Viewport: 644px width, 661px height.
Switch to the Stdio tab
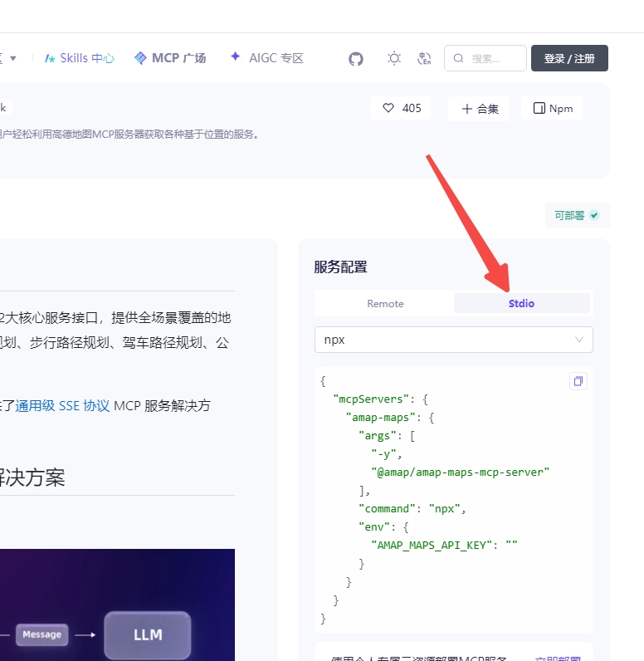click(521, 304)
